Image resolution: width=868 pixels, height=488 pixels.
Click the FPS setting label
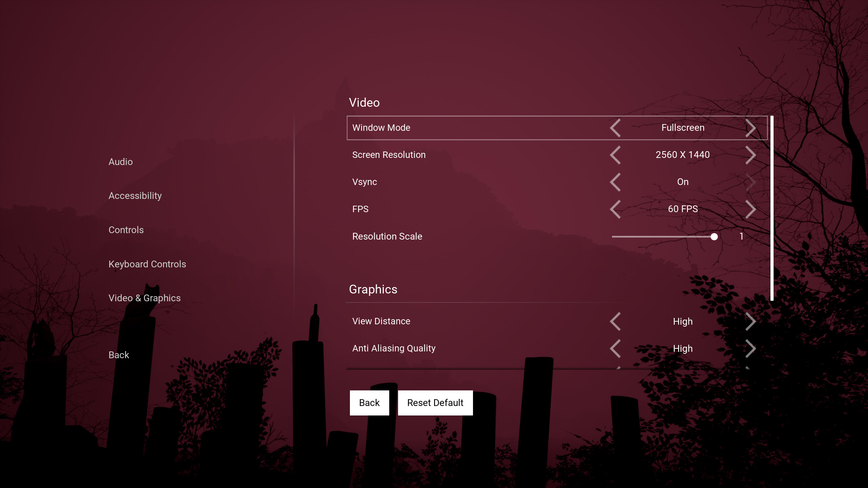pos(360,209)
